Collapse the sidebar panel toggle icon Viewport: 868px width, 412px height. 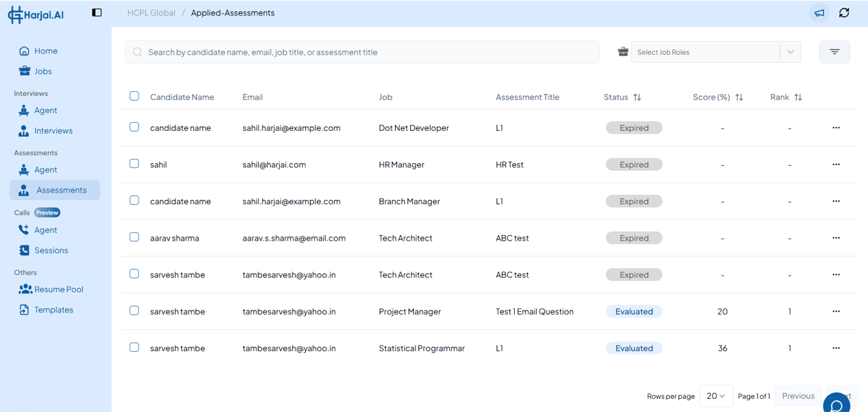pyautogui.click(x=97, y=12)
